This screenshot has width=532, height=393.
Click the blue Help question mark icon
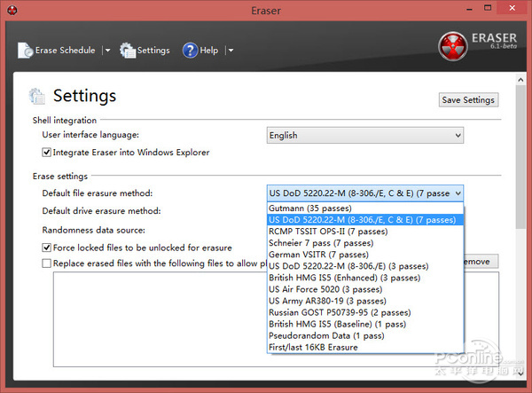point(190,51)
